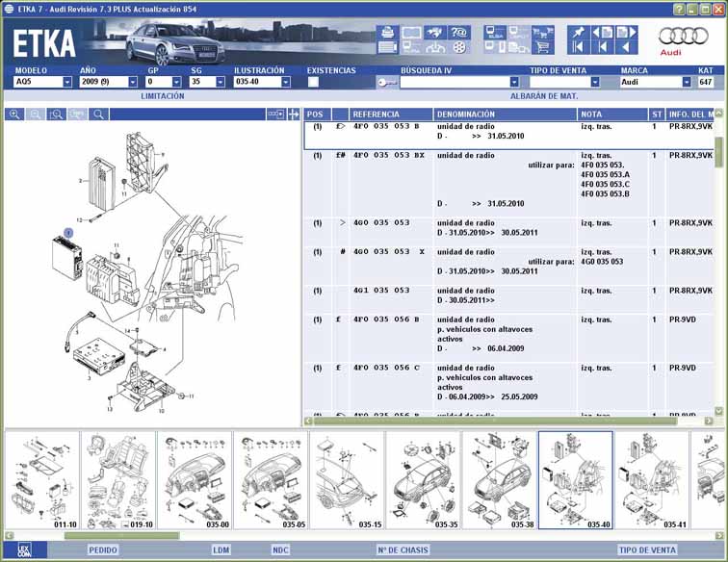
Task: Open the Tipo de Venta dropdown arrow
Action: click(595, 82)
